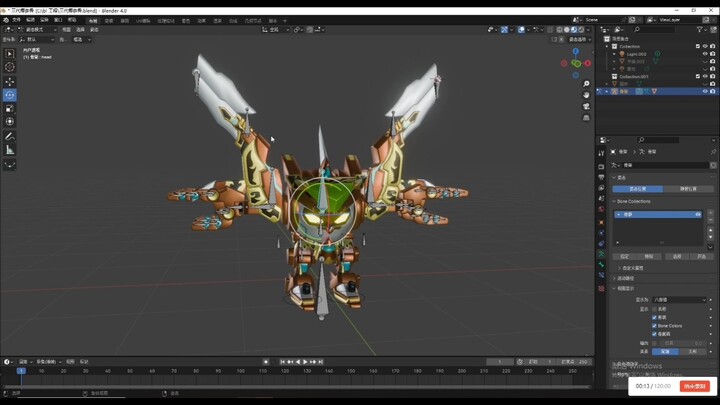Open the Object Constraints properties tab icon
The image size is (720, 405).
coord(602,243)
